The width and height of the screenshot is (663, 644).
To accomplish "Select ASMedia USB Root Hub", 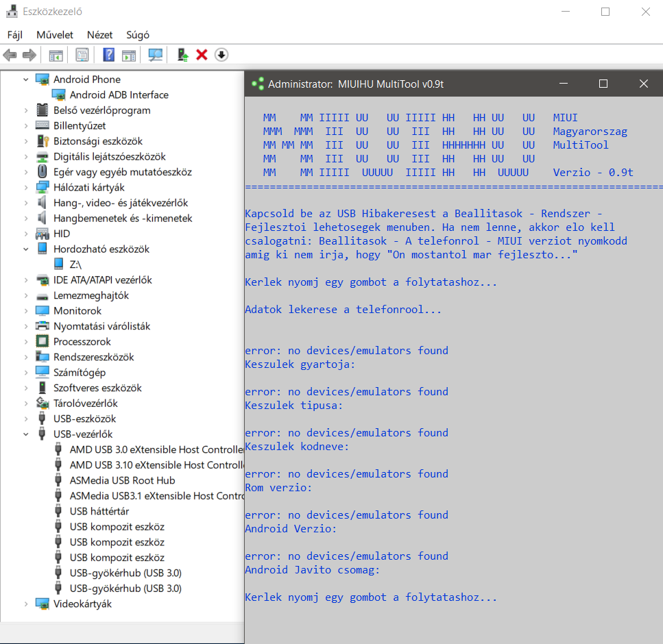I will coord(122,480).
